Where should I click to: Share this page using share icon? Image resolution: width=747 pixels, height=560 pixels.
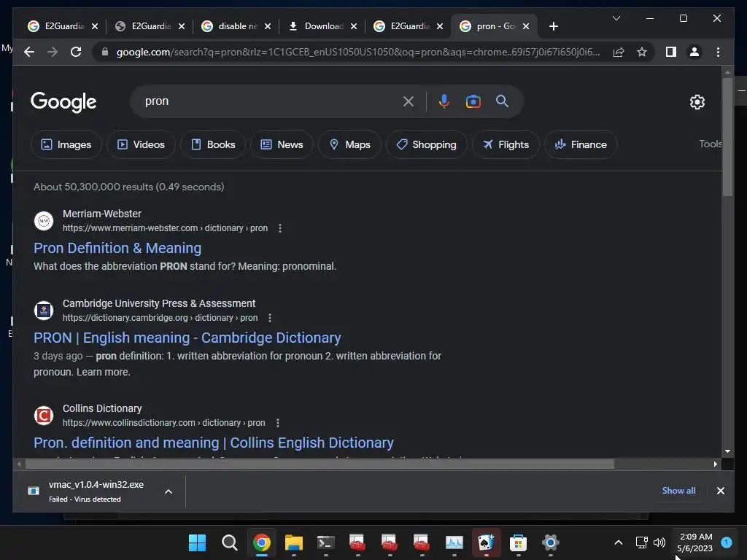coord(619,52)
